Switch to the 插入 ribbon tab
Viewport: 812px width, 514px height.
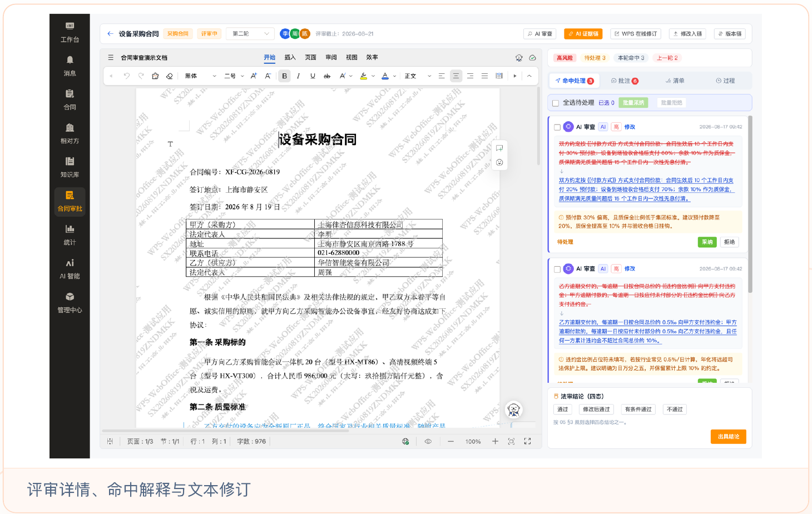[290, 57]
